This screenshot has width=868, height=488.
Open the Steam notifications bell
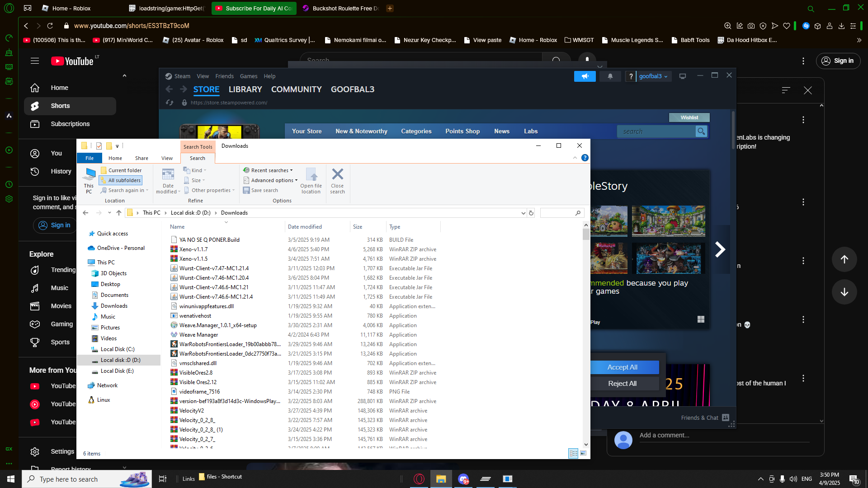click(x=610, y=76)
